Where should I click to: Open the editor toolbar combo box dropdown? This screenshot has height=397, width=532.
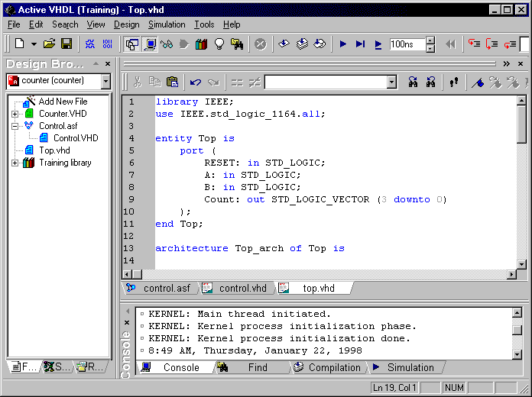tap(391, 82)
